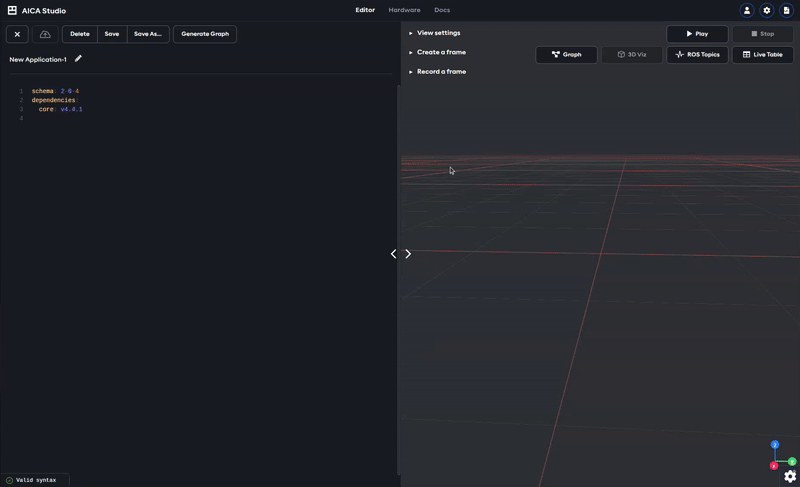The image size is (800, 487).
Task: Collapse the editor with the left arrow
Action: click(393, 254)
